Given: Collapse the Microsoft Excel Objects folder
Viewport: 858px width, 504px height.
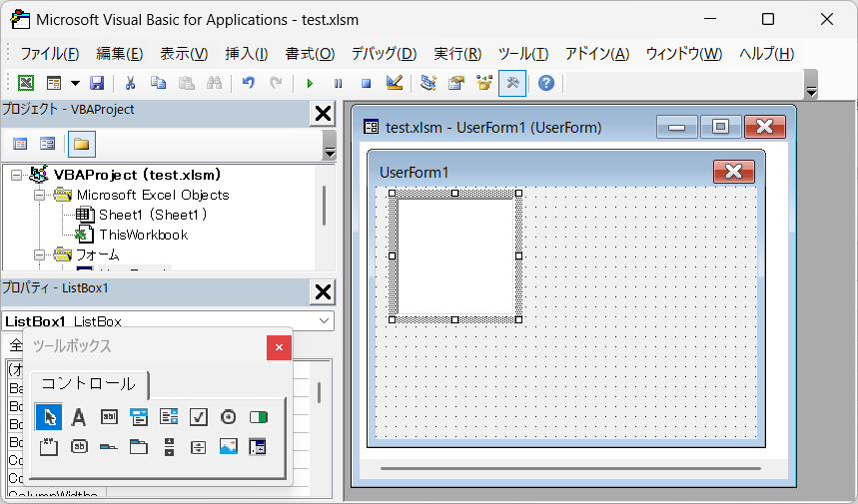Looking at the screenshot, I should (x=39, y=196).
